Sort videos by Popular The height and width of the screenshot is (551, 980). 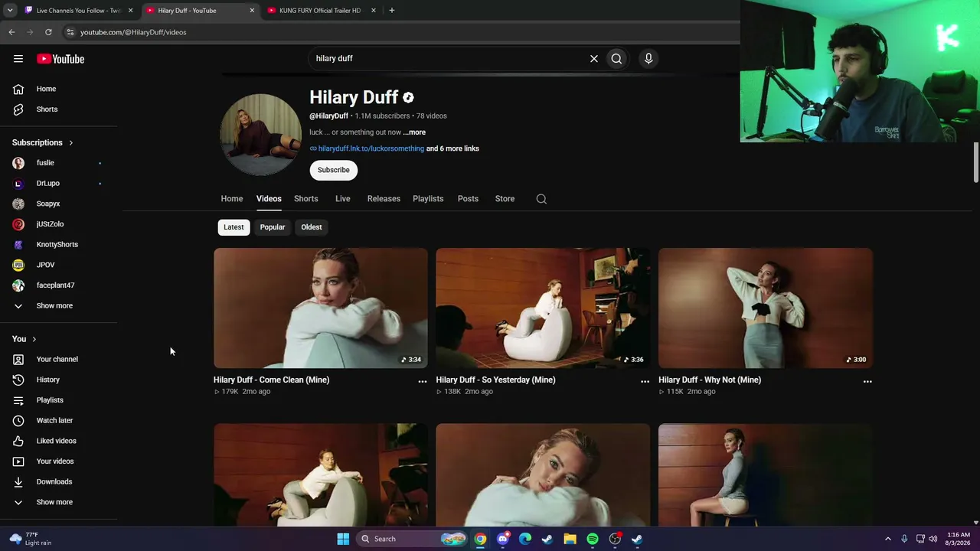click(x=273, y=227)
